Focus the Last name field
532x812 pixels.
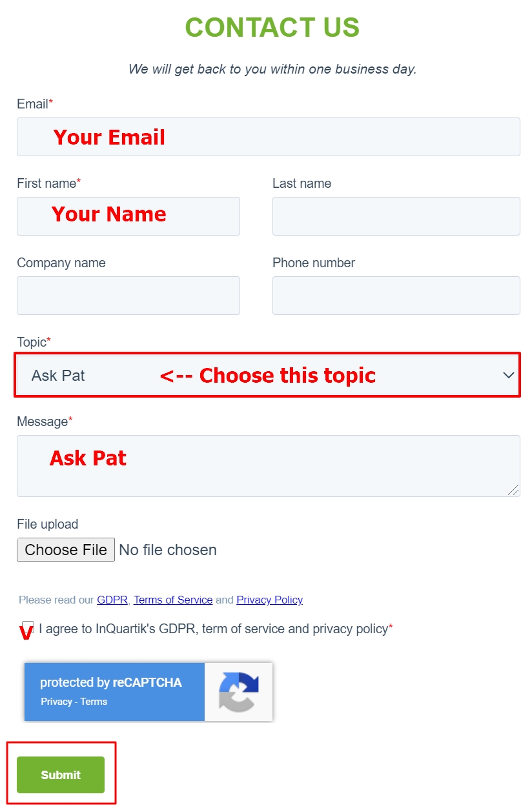point(396,216)
